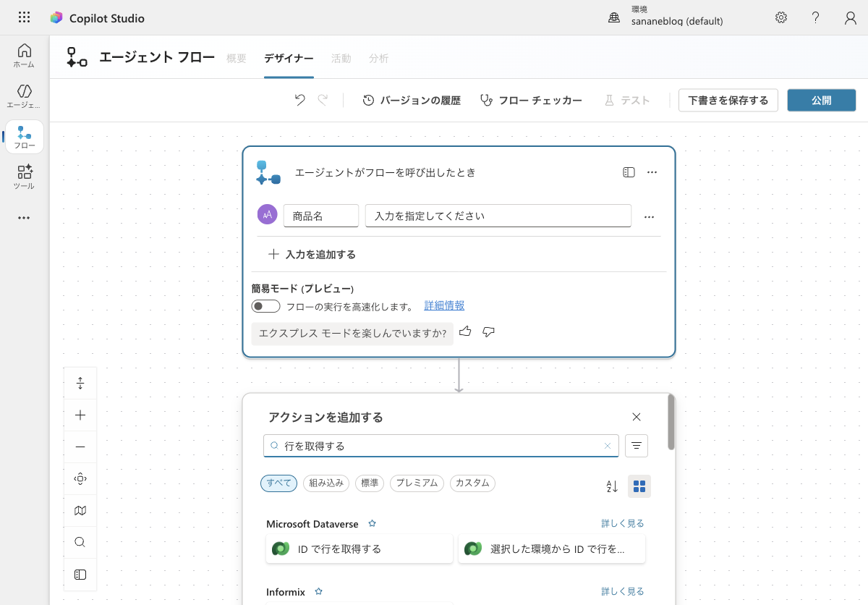Open the sidebar more options ellipsis
Image resolution: width=868 pixels, height=605 pixels.
coord(24,218)
